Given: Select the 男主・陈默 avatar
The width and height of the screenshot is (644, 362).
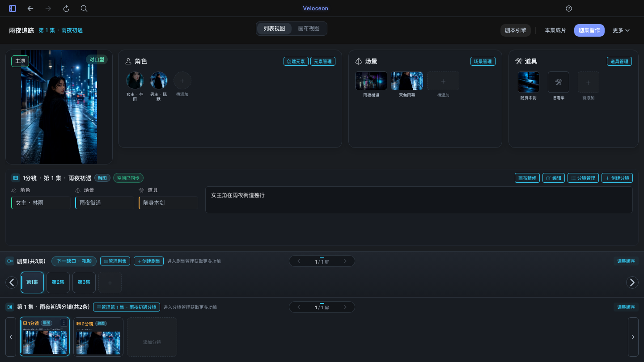Looking at the screenshot, I should coord(159,80).
